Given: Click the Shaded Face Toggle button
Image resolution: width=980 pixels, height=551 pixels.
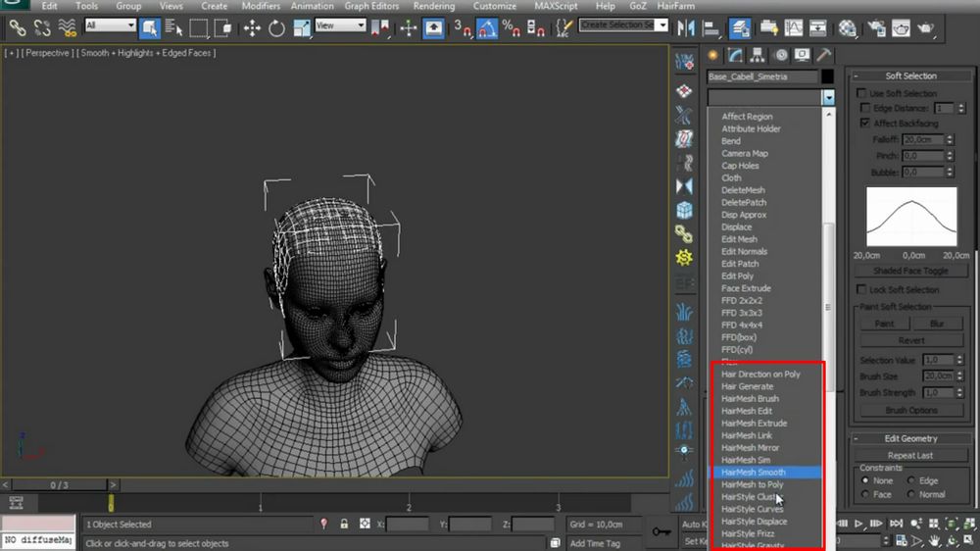Looking at the screenshot, I should pos(909,271).
